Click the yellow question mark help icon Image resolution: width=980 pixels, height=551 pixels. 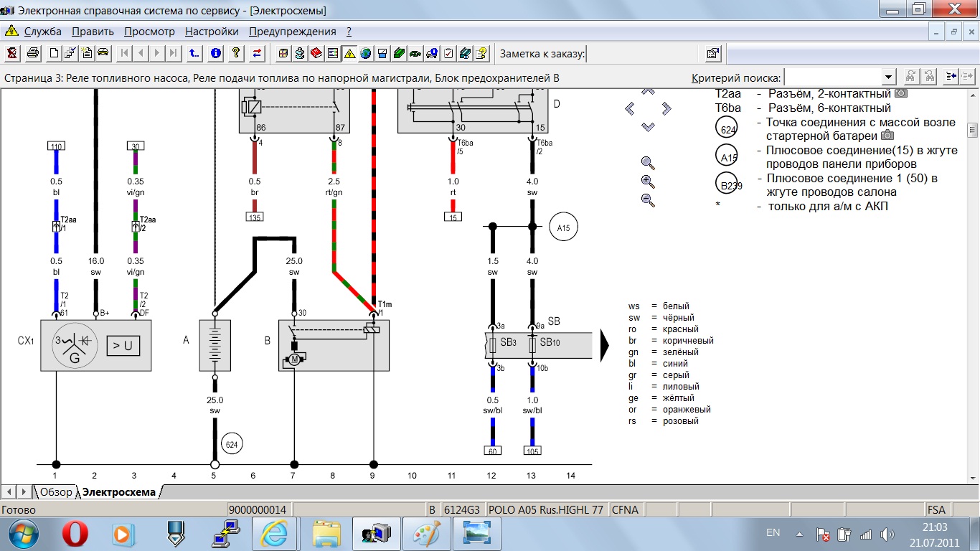click(235, 53)
